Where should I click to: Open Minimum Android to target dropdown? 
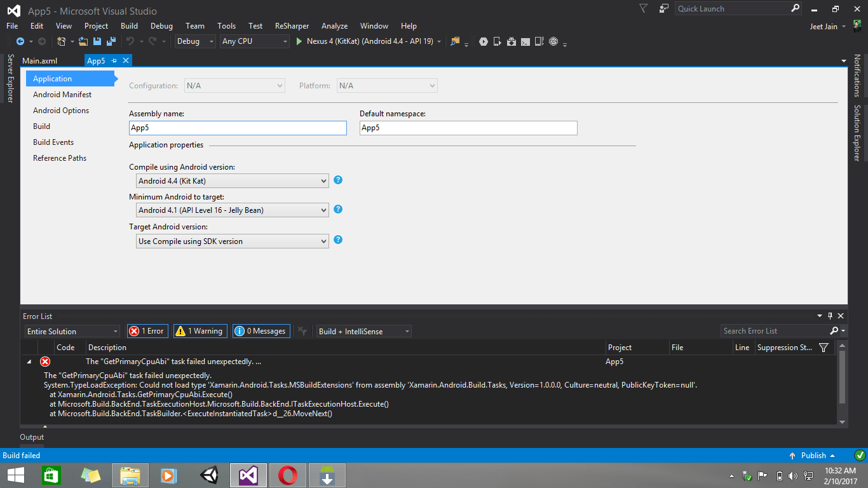pyautogui.click(x=233, y=210)
